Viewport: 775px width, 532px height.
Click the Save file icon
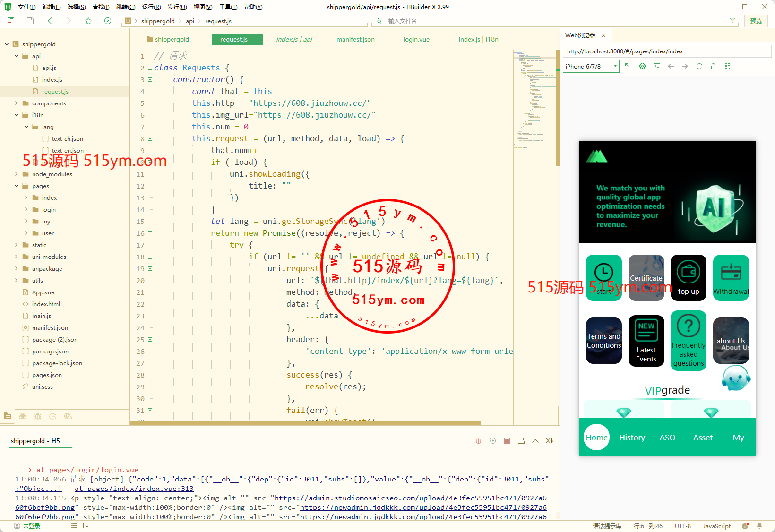click(x=30, y=21)
